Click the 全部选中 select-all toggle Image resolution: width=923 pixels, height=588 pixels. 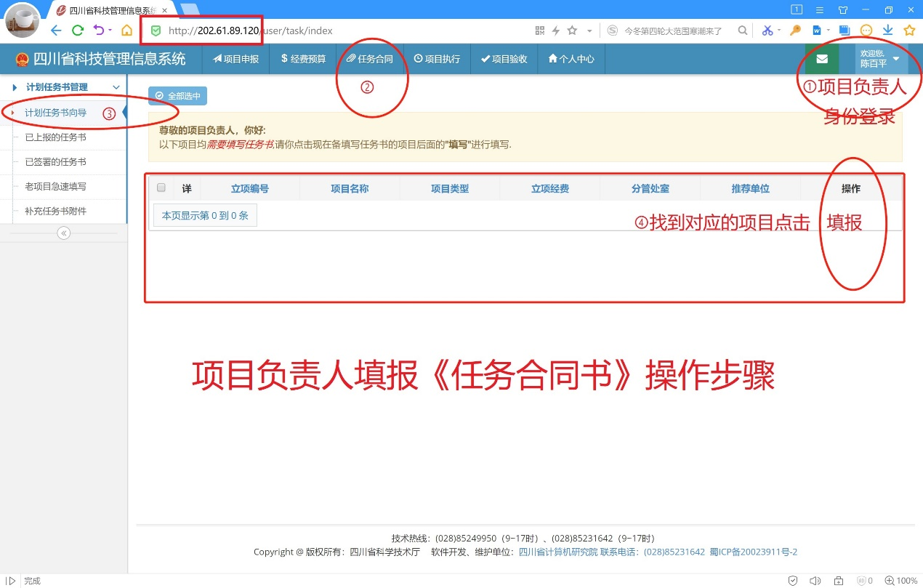point(177,95)
